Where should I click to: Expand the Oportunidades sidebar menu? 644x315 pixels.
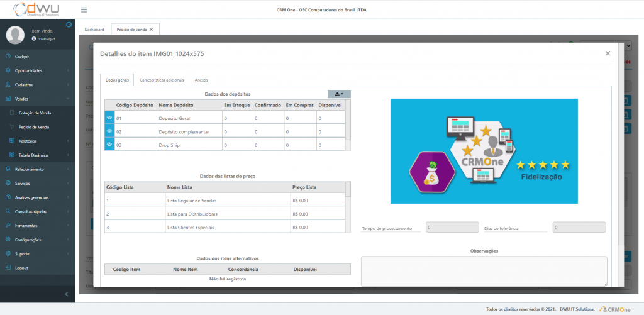36,70
